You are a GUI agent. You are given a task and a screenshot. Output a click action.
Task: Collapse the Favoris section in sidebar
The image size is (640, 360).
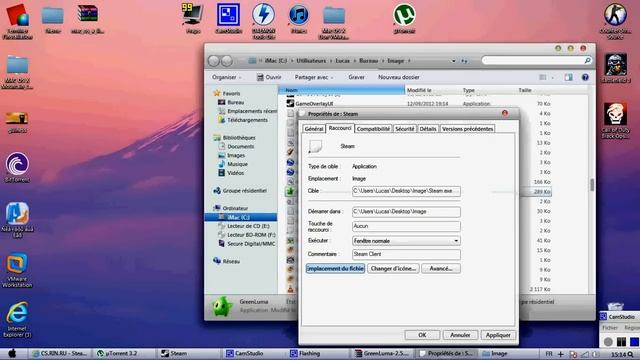coord(231,93)
